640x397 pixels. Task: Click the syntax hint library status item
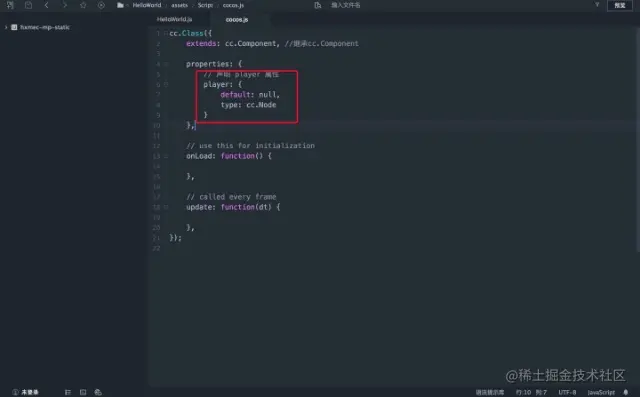point(490,392)
